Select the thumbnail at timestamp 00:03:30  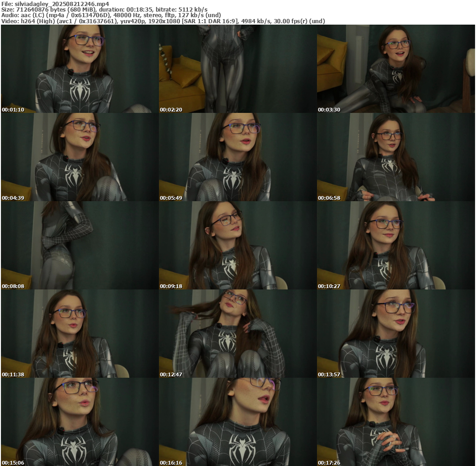396,69
